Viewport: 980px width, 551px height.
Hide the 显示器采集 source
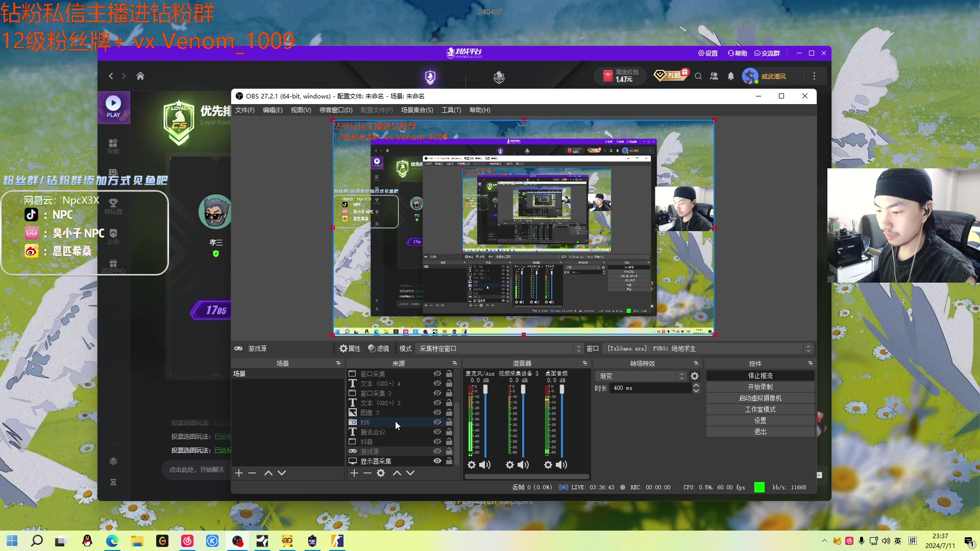437,461
